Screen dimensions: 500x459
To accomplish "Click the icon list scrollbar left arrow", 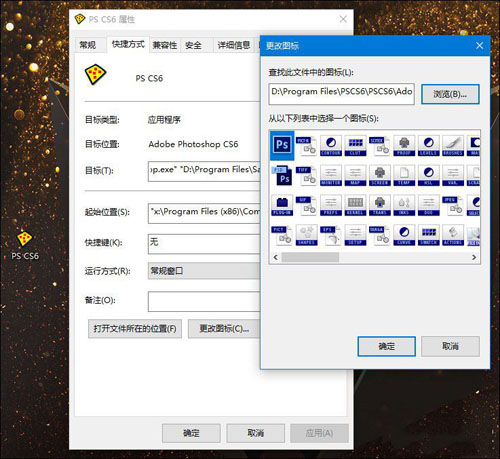I will [276, 257].
